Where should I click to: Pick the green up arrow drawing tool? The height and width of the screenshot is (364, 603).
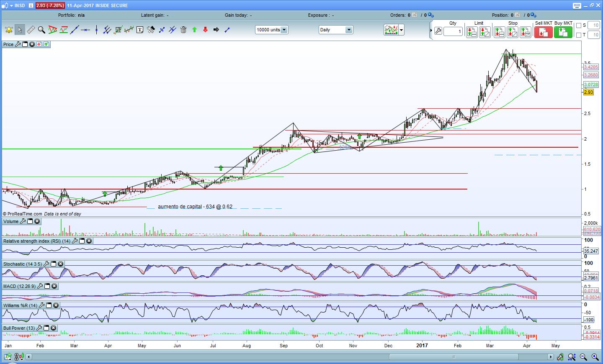194,30
